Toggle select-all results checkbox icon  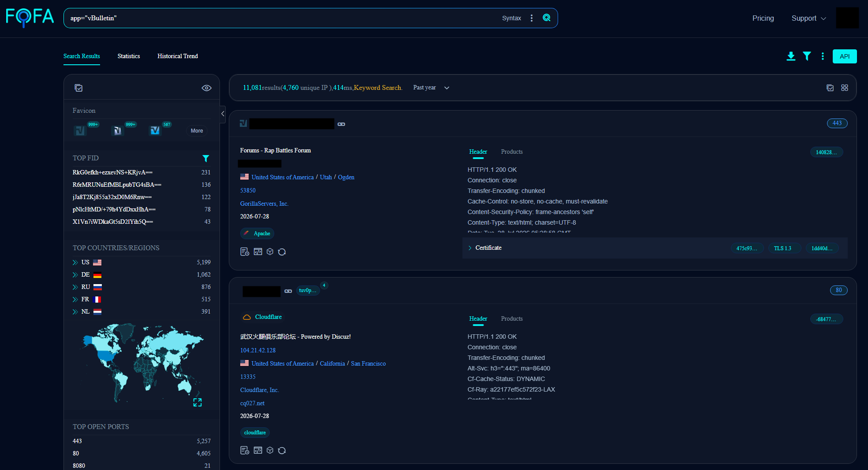[x=830, y=88]
